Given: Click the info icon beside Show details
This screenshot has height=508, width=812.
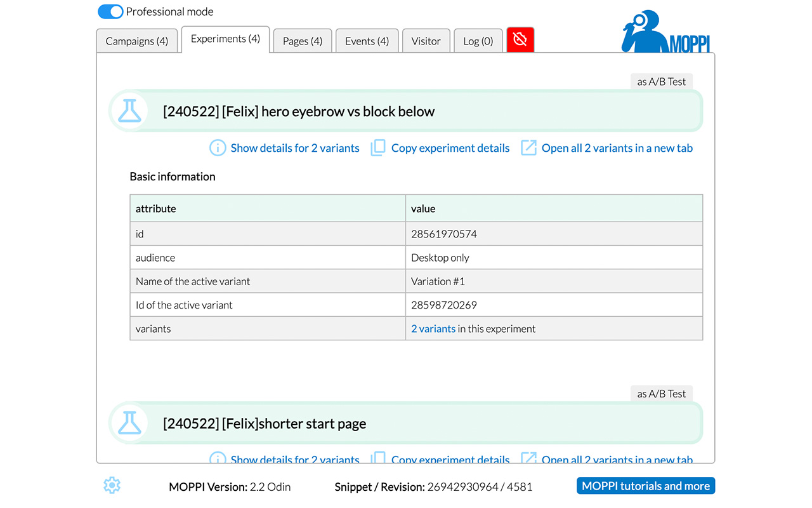Looking at the screenshot, I should [218, 148].
